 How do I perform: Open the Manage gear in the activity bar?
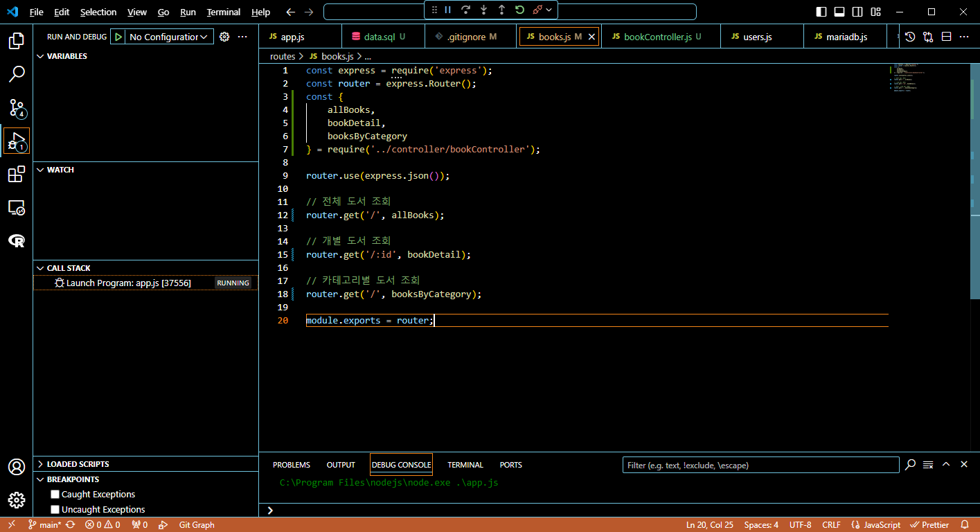(x=17, y=500)
